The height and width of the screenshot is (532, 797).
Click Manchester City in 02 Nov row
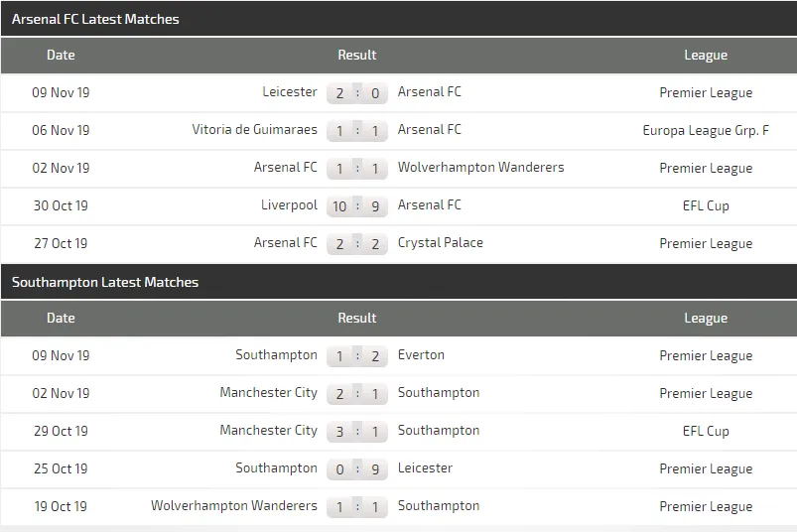coord(268,393)
